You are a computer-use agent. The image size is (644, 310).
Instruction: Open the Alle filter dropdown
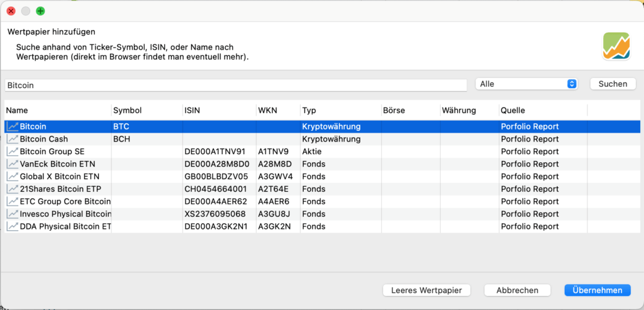point(526,84)
